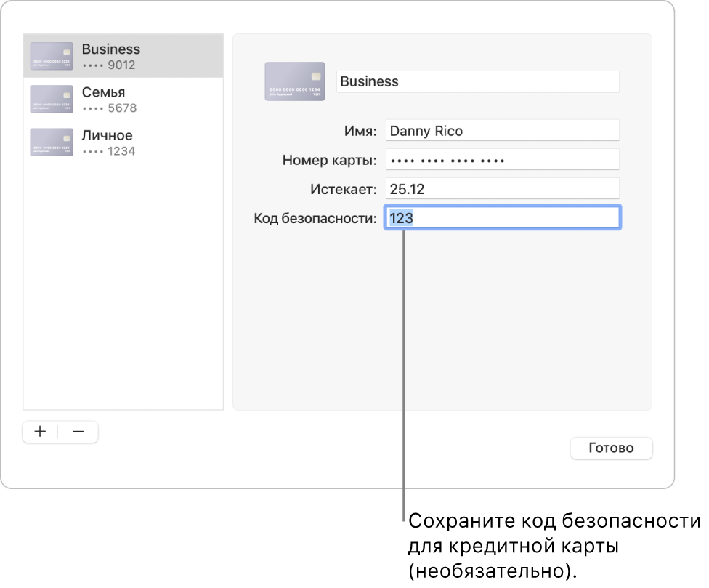Click the Имя: field label
The image size is (709, 588).
pos(361,131)
